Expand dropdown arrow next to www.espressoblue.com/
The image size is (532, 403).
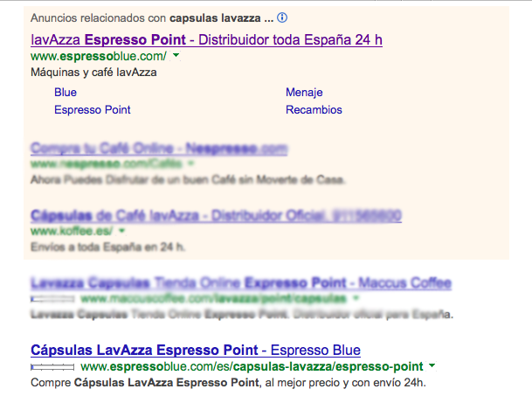(x=176, y=55)
